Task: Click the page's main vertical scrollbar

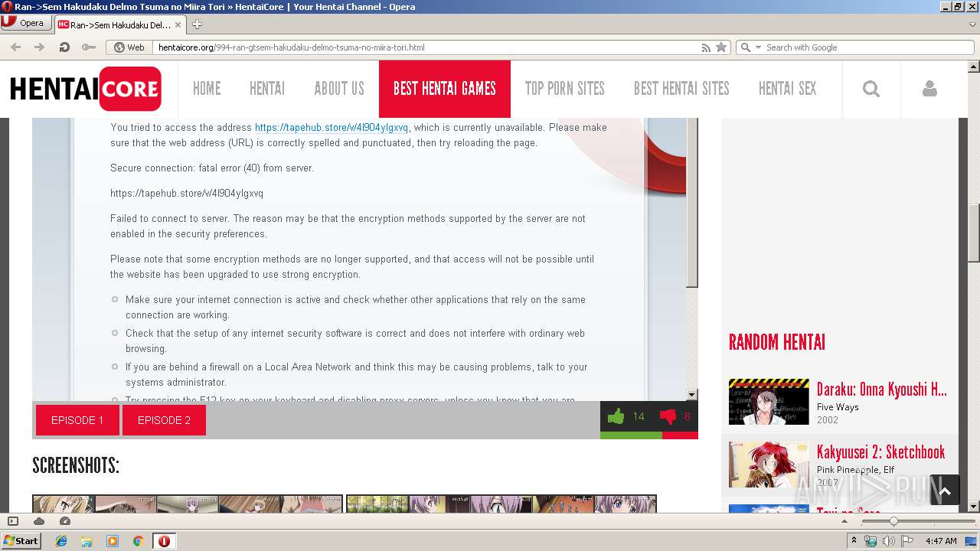Action: point(974,233)
